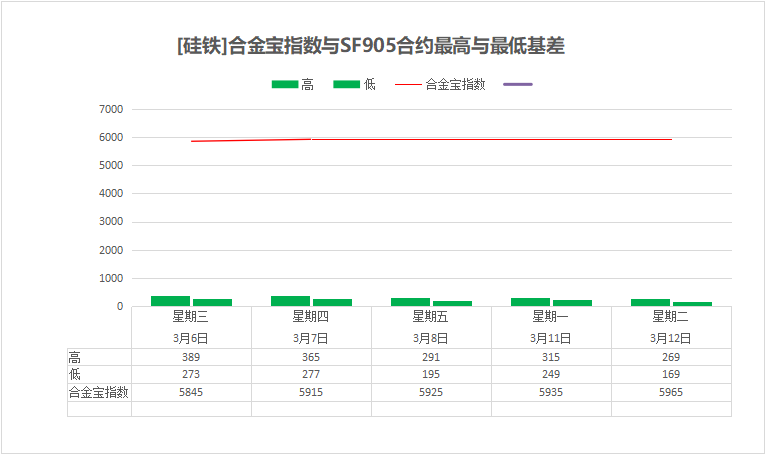
Task: Click the 星期一 column header
Action: [x=551, y=317]
